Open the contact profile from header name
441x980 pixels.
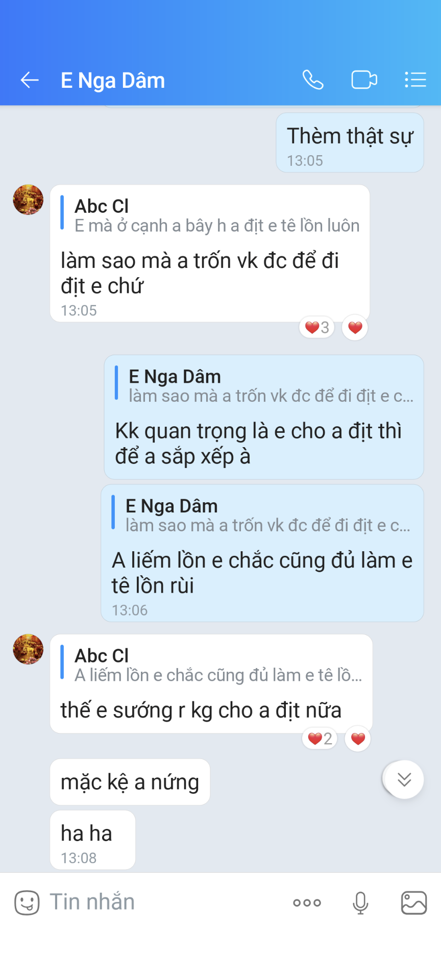[x=113, y=80]
